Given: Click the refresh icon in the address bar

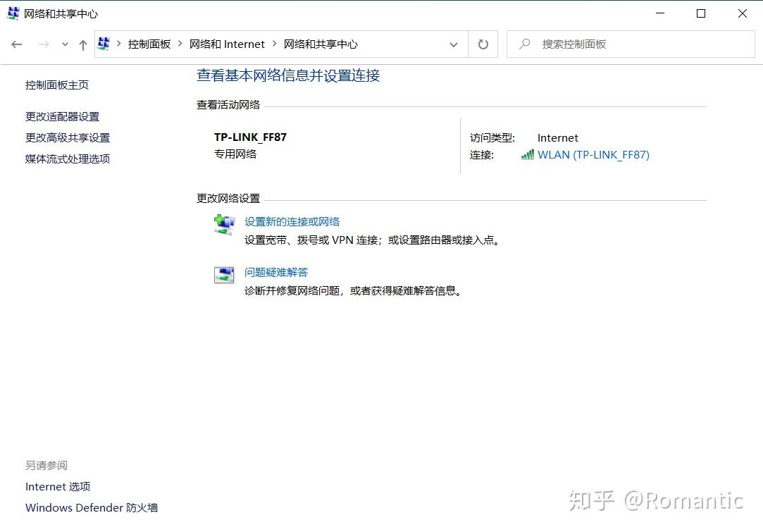Looking at the screenshot, I should [x=483, y=44].
